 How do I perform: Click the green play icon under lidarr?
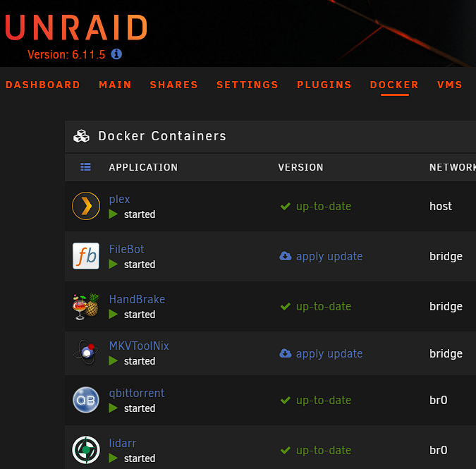point(114,458)
